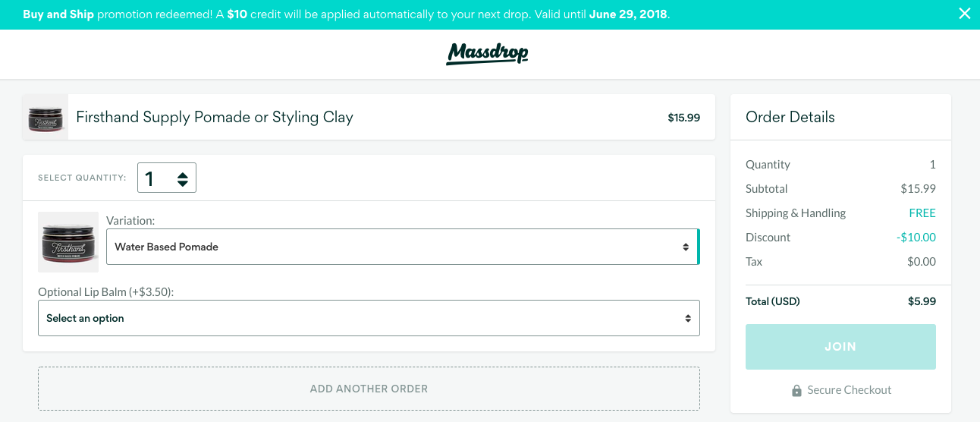The height and width of the screenshot is (422, 980).
Task: Click the $5.99 total amount
Action: point(922,301)
